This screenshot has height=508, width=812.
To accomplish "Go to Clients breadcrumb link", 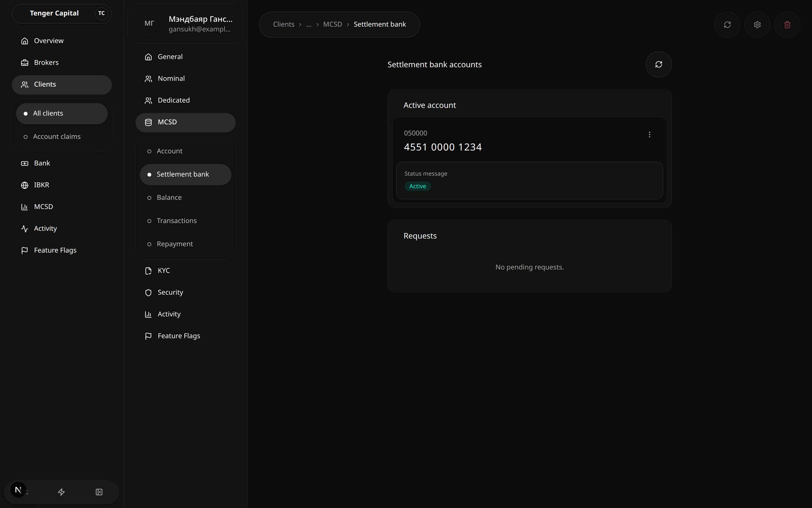I will click(x=283, y=24).
